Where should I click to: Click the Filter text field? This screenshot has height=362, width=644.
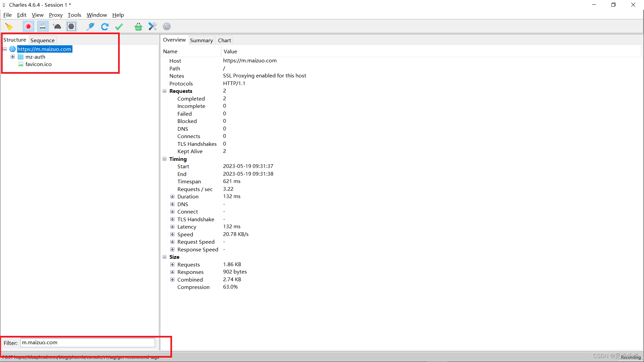pos(88,343)
